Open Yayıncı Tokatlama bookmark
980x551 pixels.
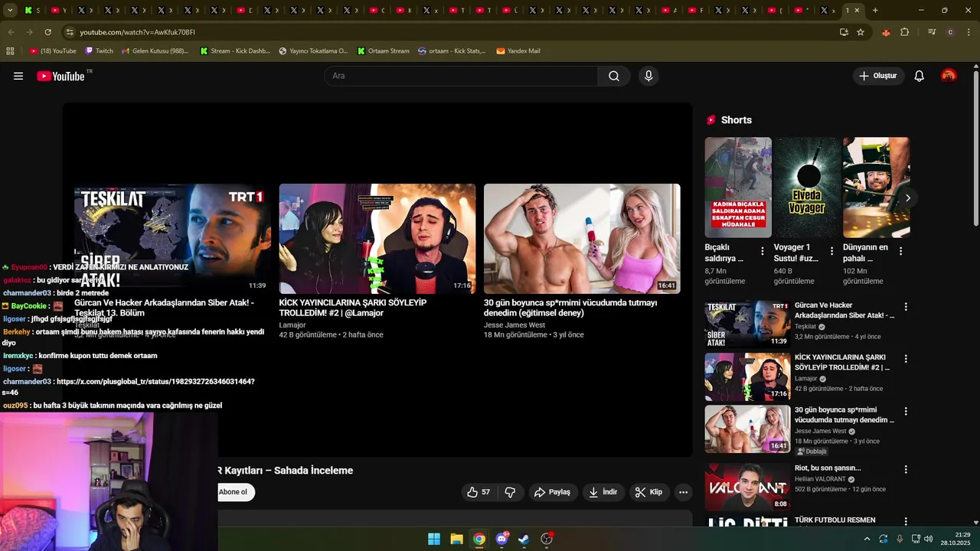[x=312, y=51]
